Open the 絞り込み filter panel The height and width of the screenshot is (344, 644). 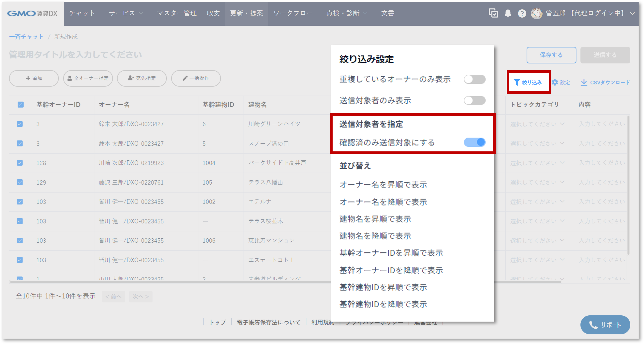click(528, 82)
